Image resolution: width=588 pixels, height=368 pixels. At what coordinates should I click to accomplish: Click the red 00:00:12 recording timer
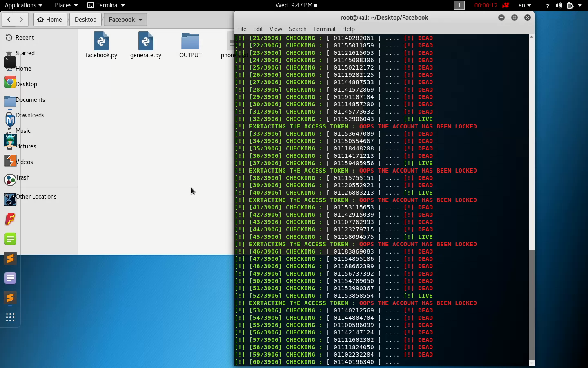tap(486, 5)
